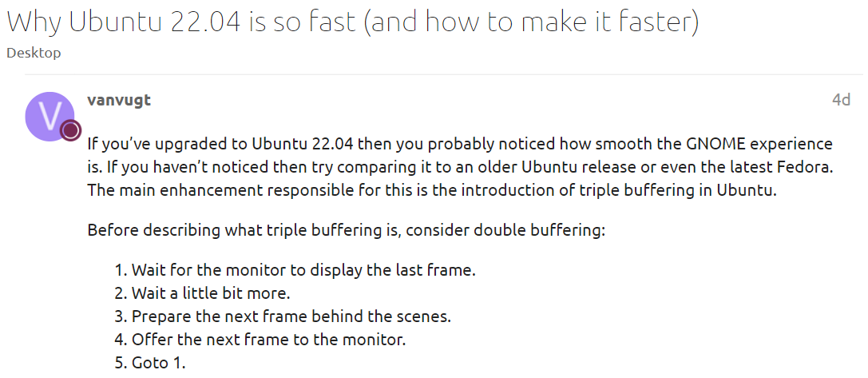The height and width of the screenshot is (378, 868).
Task: Open the vanvugt username profile link
Action: coord(119,101)
